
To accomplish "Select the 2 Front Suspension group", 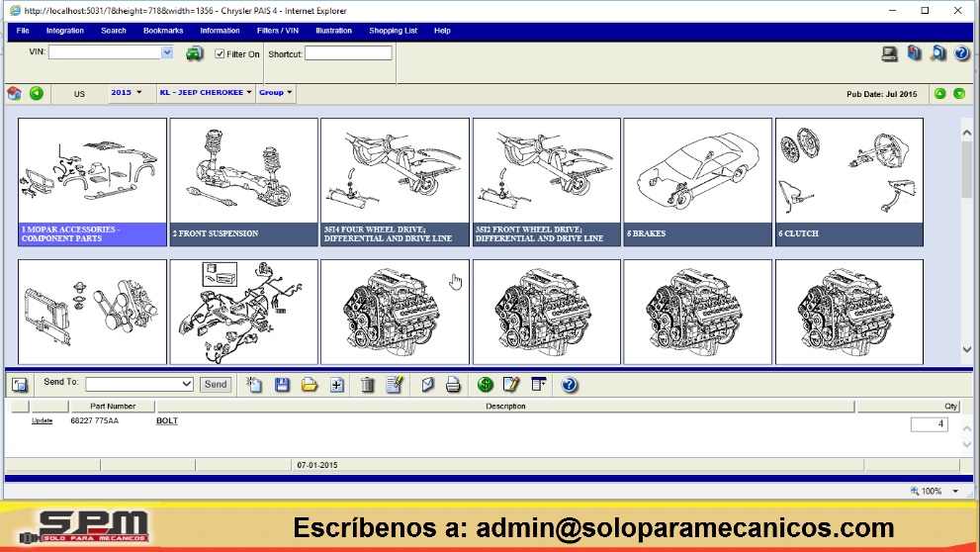I will pyautogui.click(x=243, y=182).
